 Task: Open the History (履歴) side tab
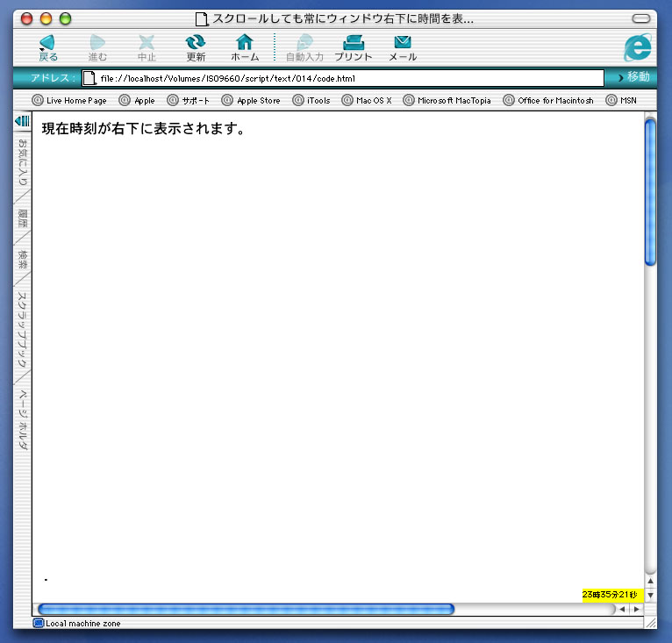pyautogui.click(x=23, y=218)
